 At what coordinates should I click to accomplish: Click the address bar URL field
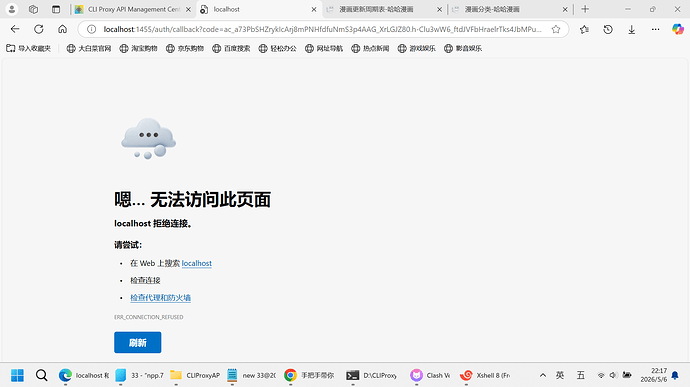[x=322, y=29]
